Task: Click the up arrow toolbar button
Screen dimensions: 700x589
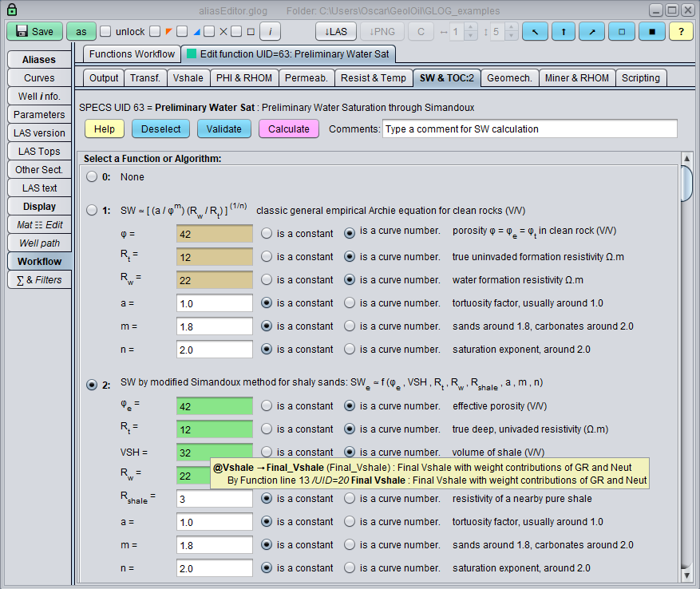Action: (564, 31)
